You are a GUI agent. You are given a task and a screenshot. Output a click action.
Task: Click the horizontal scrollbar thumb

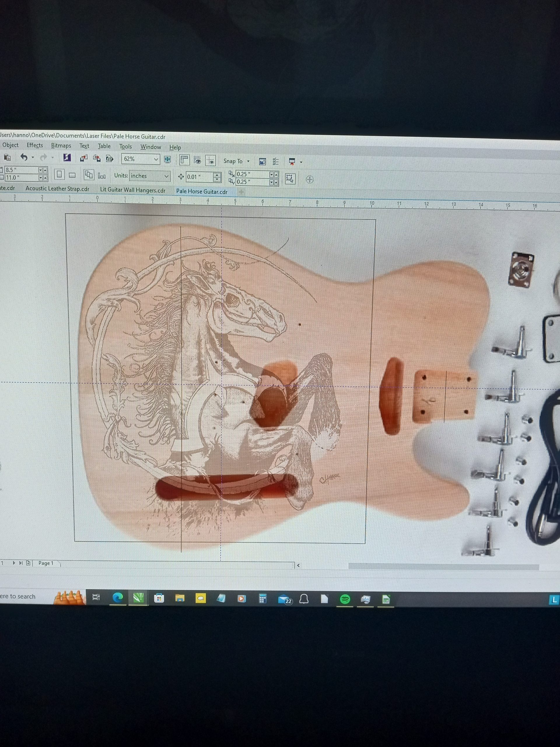444,566
